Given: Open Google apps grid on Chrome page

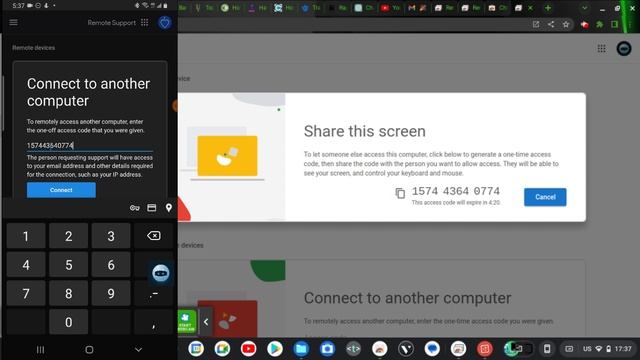Looking at the screenshot, I should tap(601, 49).
